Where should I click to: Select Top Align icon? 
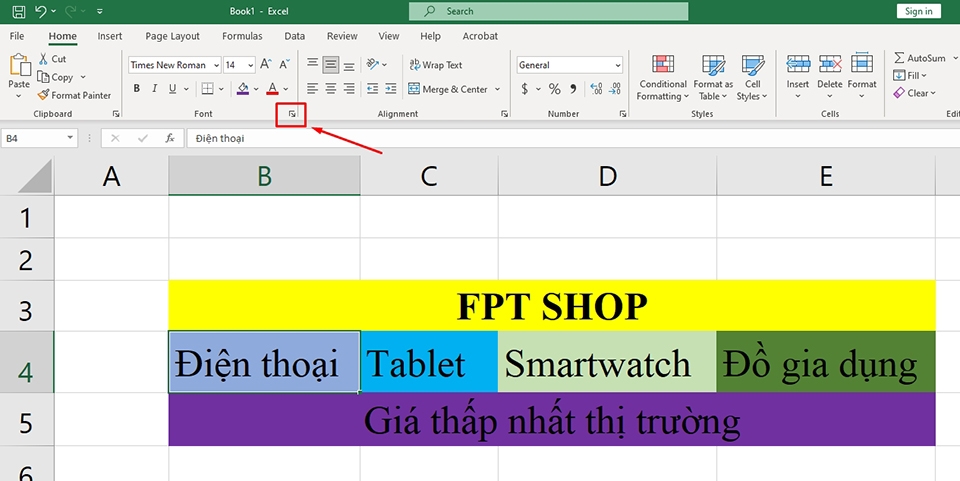(312, 64)
